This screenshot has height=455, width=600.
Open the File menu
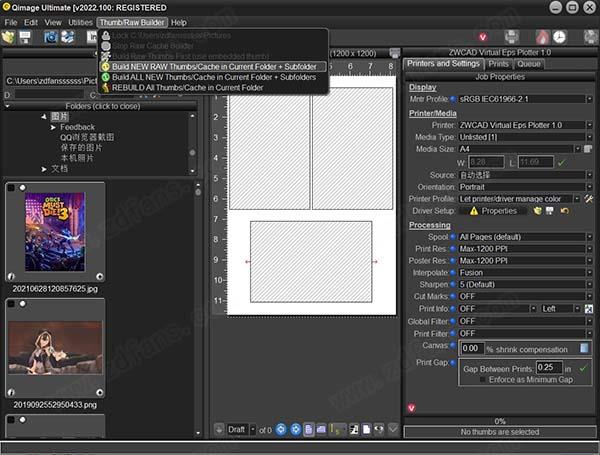click(11, 23)
